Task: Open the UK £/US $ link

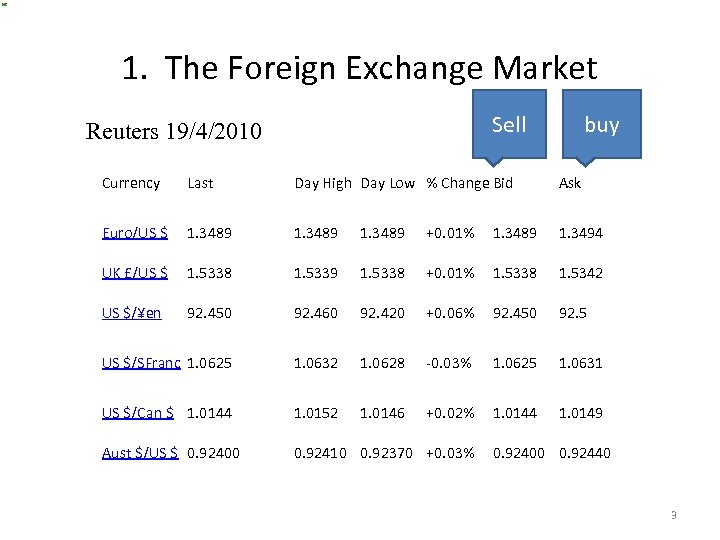Action: tap(135, 273)
